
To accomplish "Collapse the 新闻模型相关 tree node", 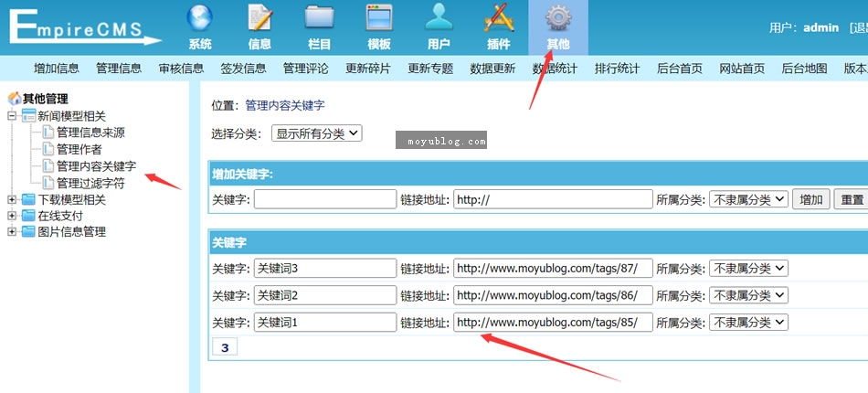I will click(x=12, y=116).
